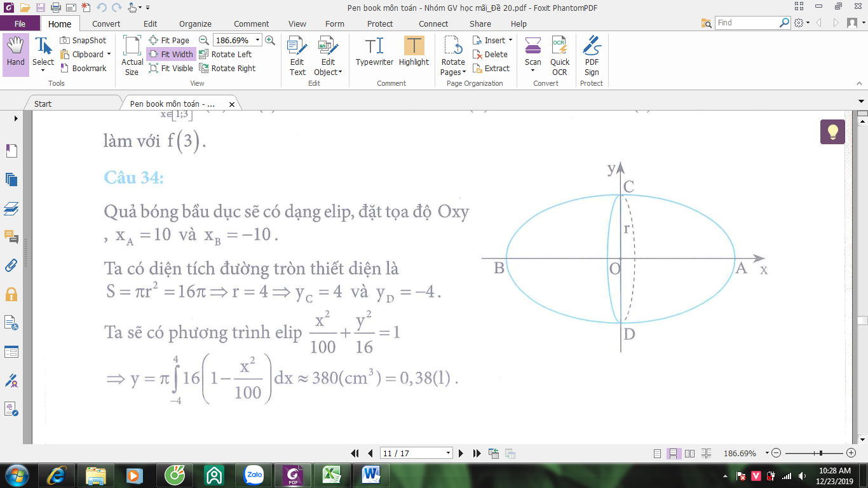Go to next page arrow button
This screenshot has height=488, width=868.
coord(461,454)
